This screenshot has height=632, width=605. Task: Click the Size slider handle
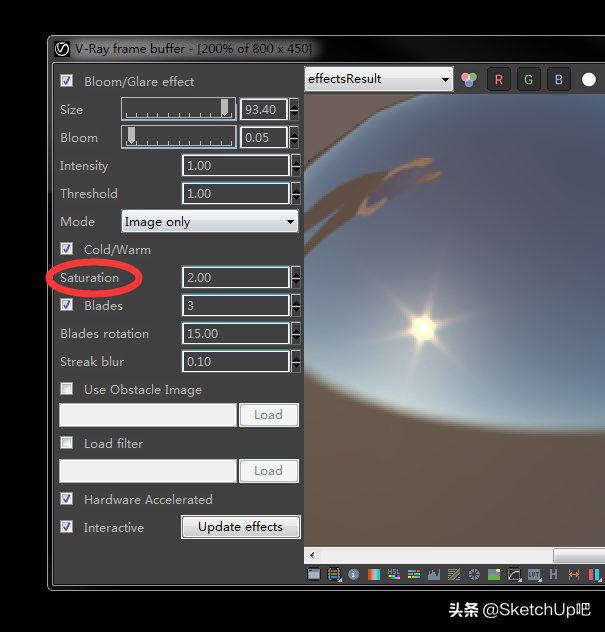pos(225,108)
